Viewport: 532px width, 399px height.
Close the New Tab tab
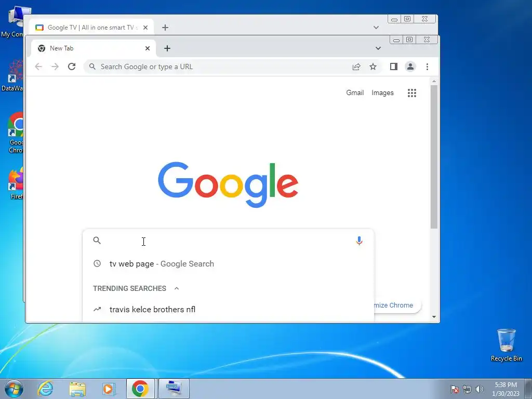point(148,48)
